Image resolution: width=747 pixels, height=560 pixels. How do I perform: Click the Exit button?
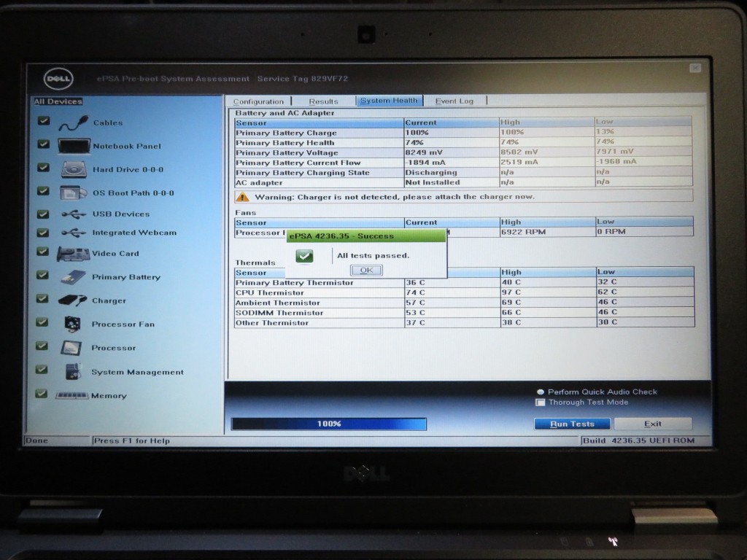652,424
